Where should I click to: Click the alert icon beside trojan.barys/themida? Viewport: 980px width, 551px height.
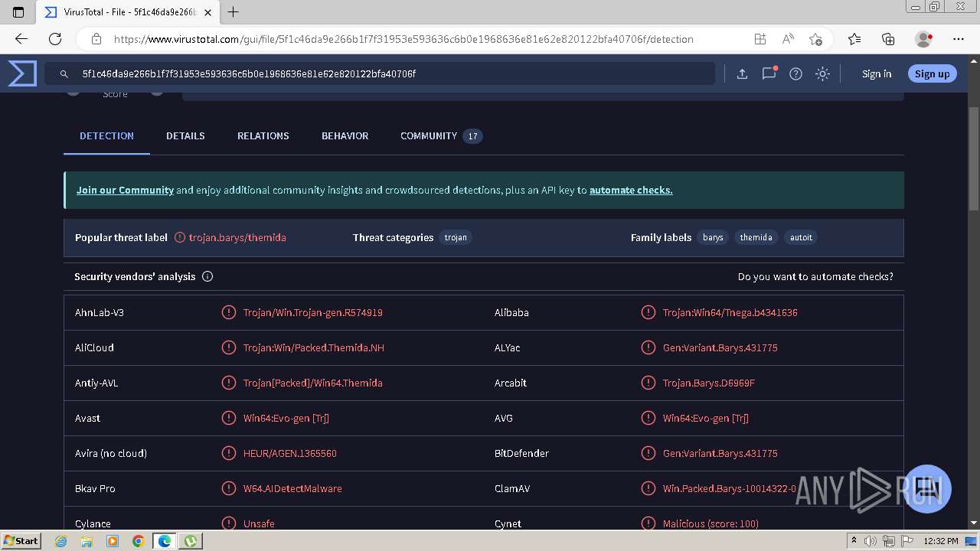pyautogui.click(x=180, y=237)
